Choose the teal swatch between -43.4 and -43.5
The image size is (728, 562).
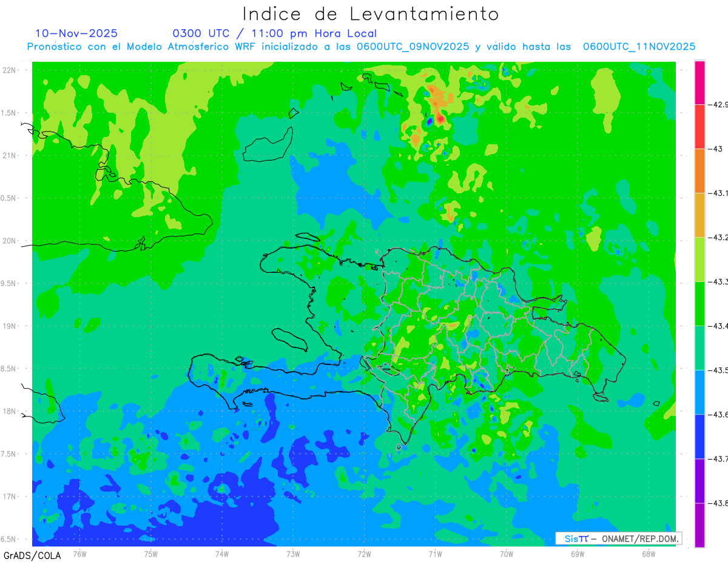click(x=699, y=348)
